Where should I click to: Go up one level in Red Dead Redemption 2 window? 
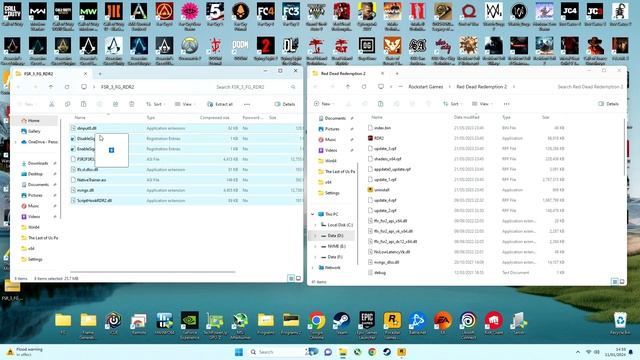pos(348,87)
